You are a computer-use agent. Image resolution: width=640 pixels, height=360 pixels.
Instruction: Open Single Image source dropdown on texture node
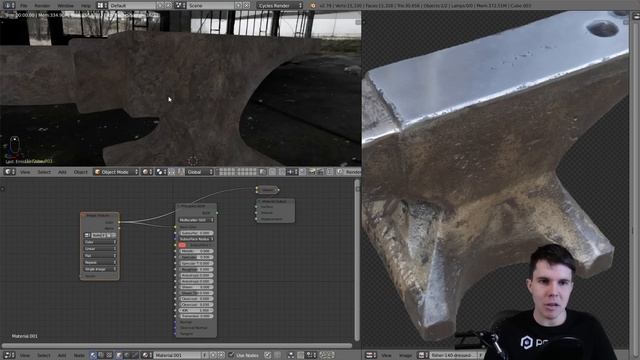point(100,269)
